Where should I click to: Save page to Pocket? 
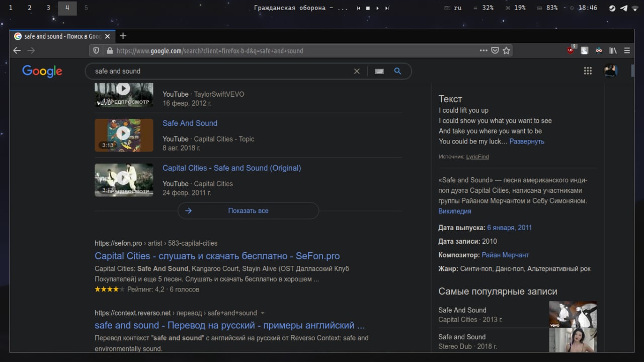point(495,50)
